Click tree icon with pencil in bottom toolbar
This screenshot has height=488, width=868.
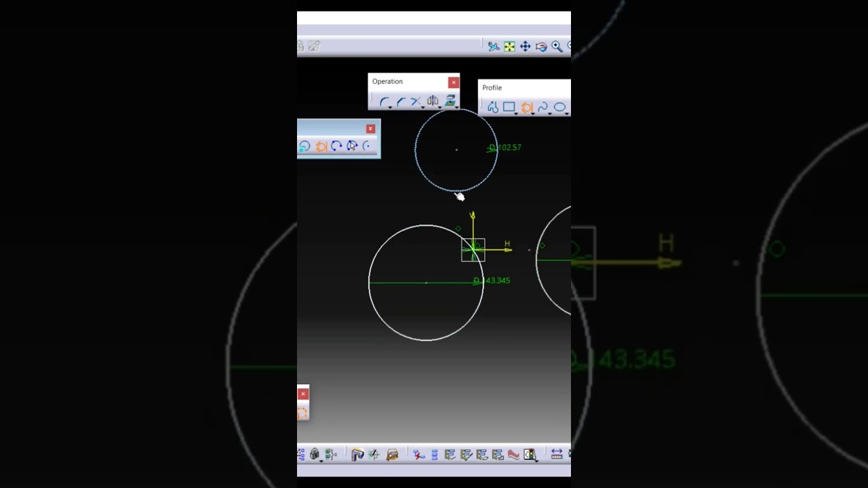pyautogui.click(x=466, y=455)
